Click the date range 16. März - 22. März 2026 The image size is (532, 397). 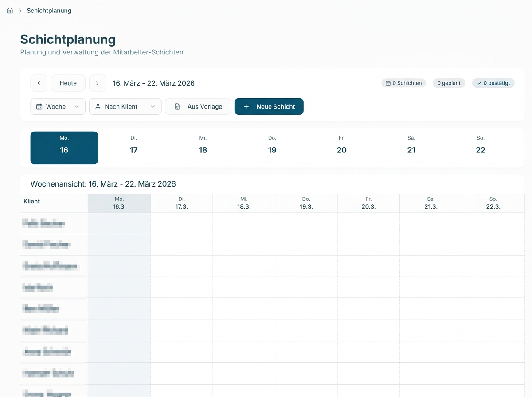coord(154,83)
